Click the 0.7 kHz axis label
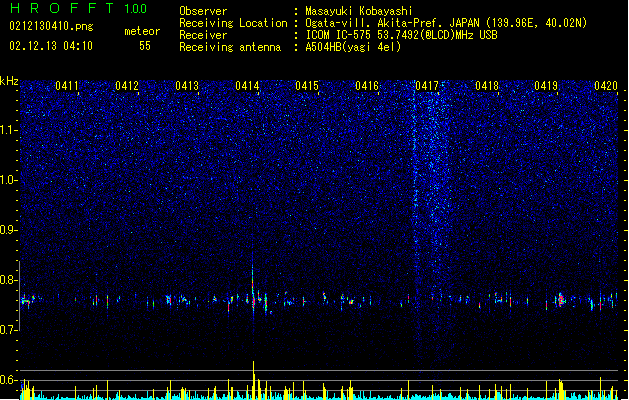 tap(9, 330)
